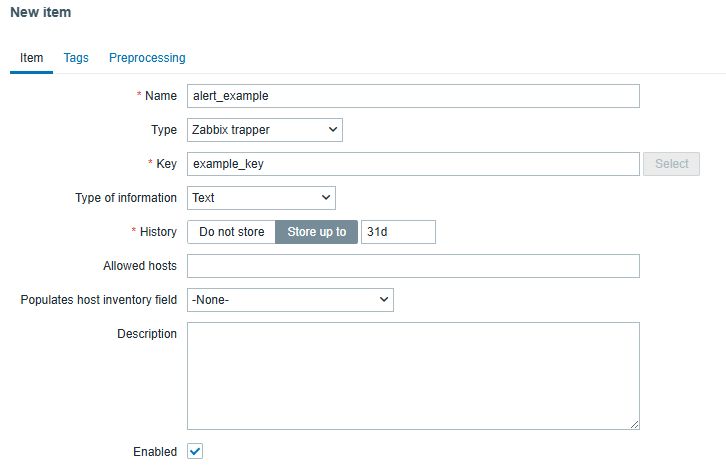Open the Type dropdown showing Zabbix trapper

tap(264, 129)
